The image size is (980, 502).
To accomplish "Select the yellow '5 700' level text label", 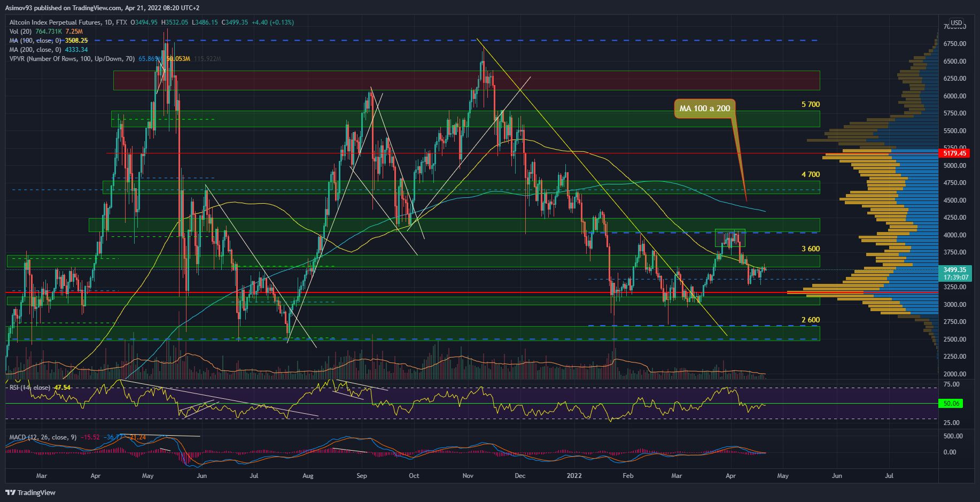I will point(810,104).
